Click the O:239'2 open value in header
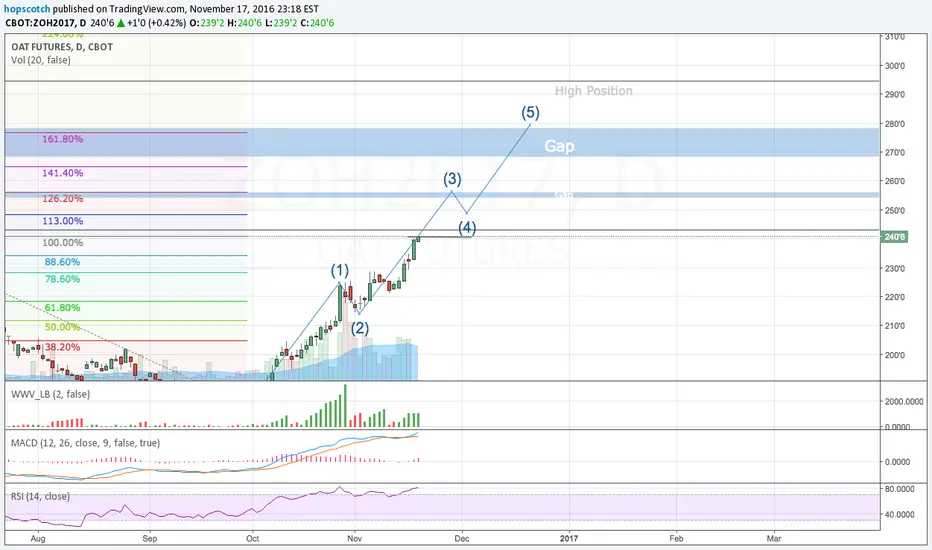Screen dimensions: 932x550 point(207,23)
